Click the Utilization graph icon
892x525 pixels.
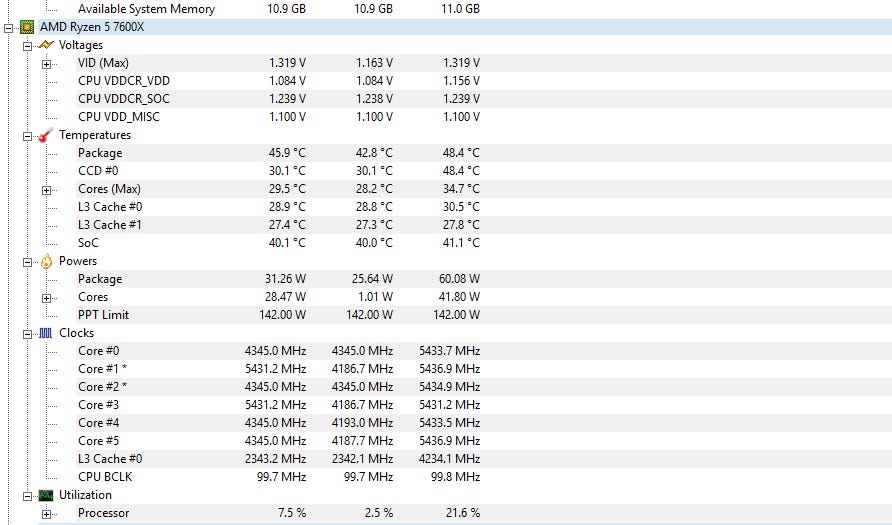[46, 495]
